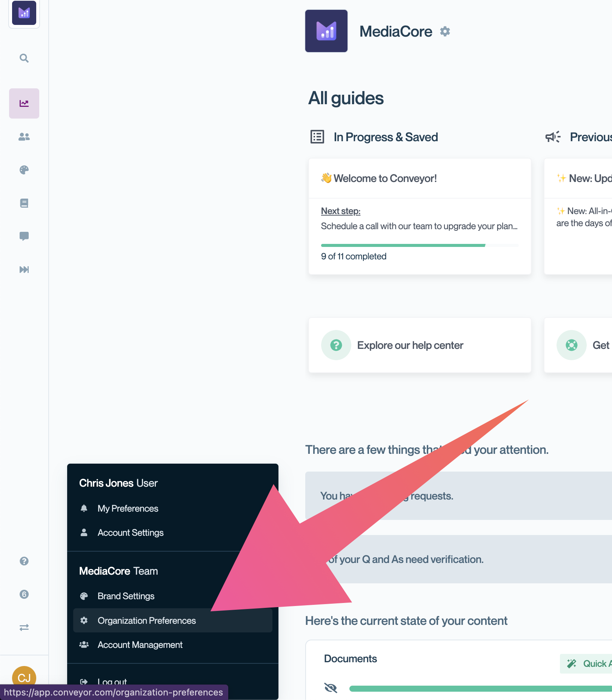Click the Documents heading
The height and width of the screenshot is (700, 612).
[351, 659]
